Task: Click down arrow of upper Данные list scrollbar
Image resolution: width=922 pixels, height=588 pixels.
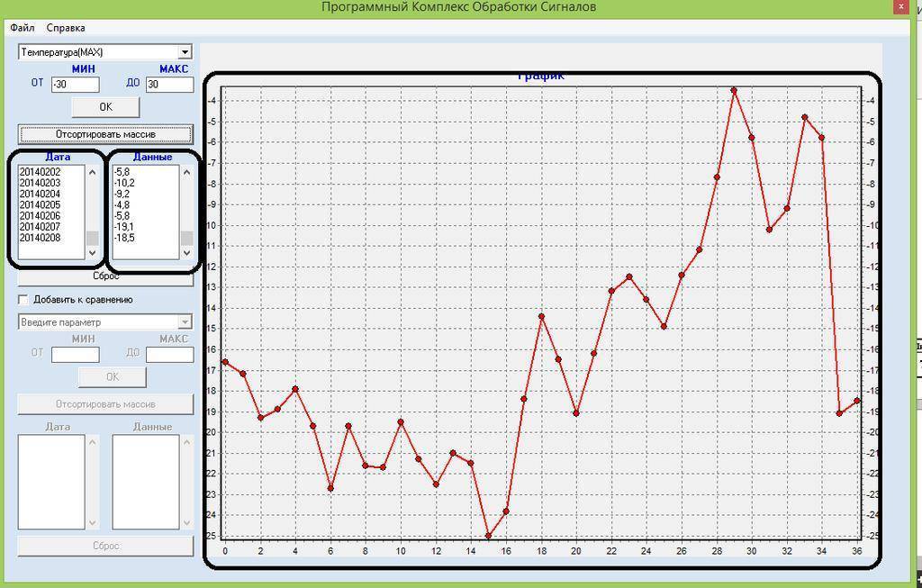Action: coord(186,253)
